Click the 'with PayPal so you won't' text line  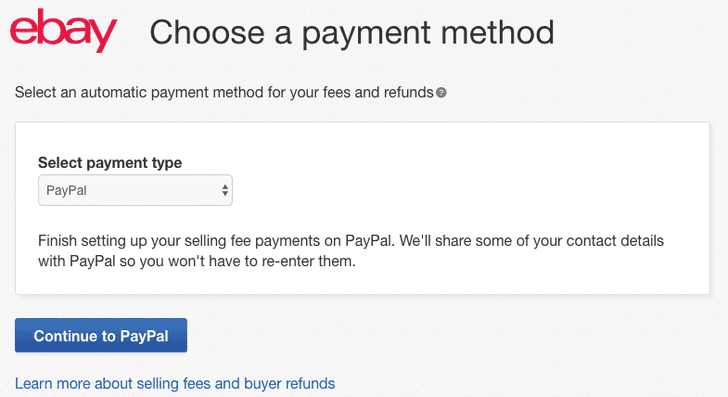[x=197, y=261]
